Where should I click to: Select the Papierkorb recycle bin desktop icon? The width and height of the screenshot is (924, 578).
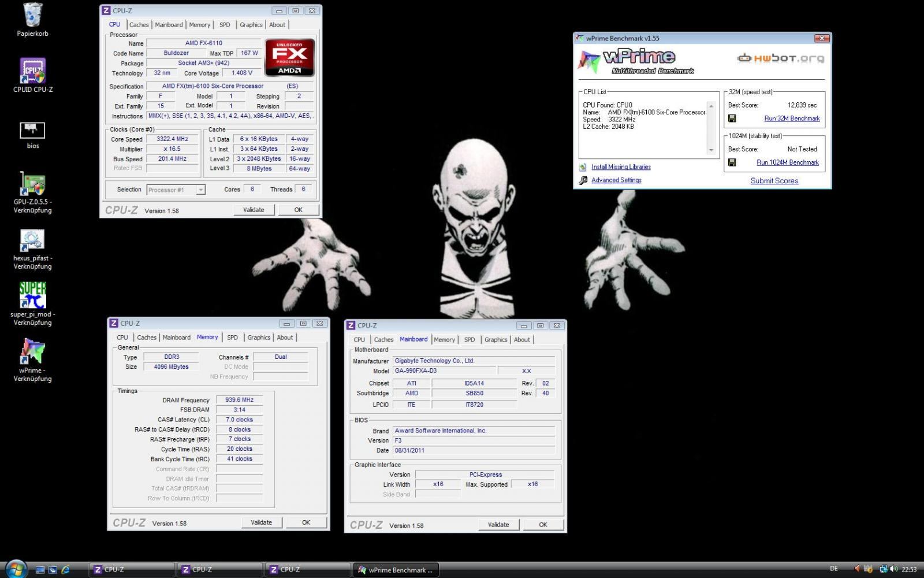pyautogui.click(x=32, y=20)
